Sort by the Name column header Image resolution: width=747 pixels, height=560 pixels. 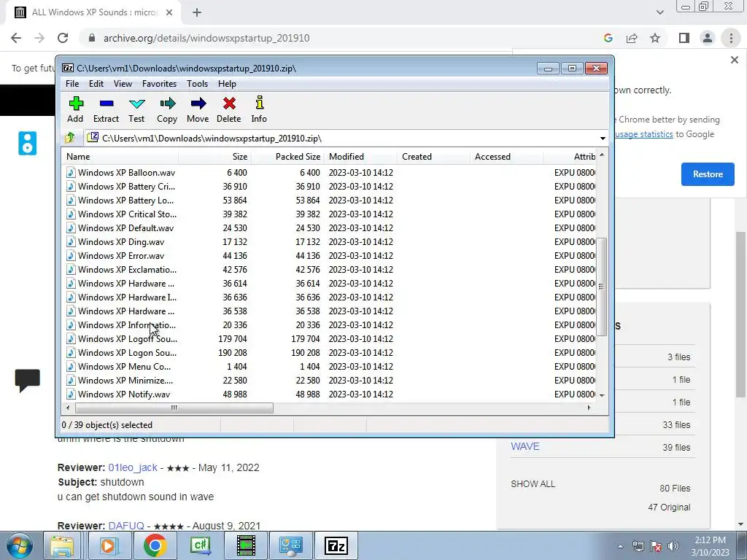[120, 157]
